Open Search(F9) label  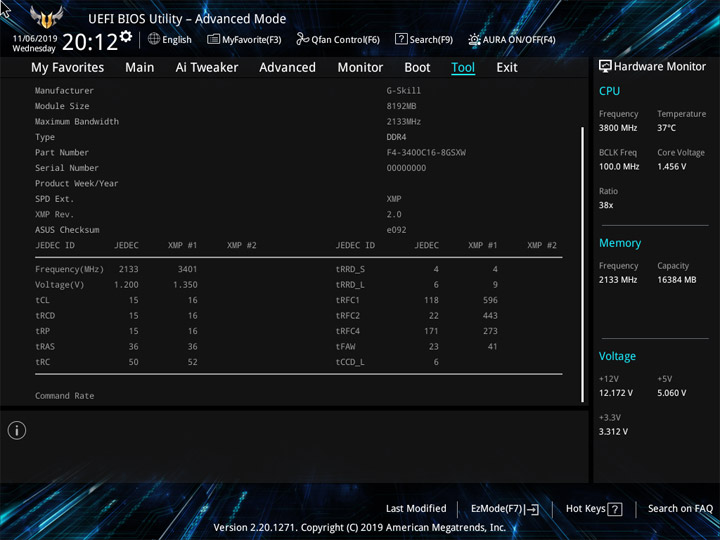(x=431, y=39)
